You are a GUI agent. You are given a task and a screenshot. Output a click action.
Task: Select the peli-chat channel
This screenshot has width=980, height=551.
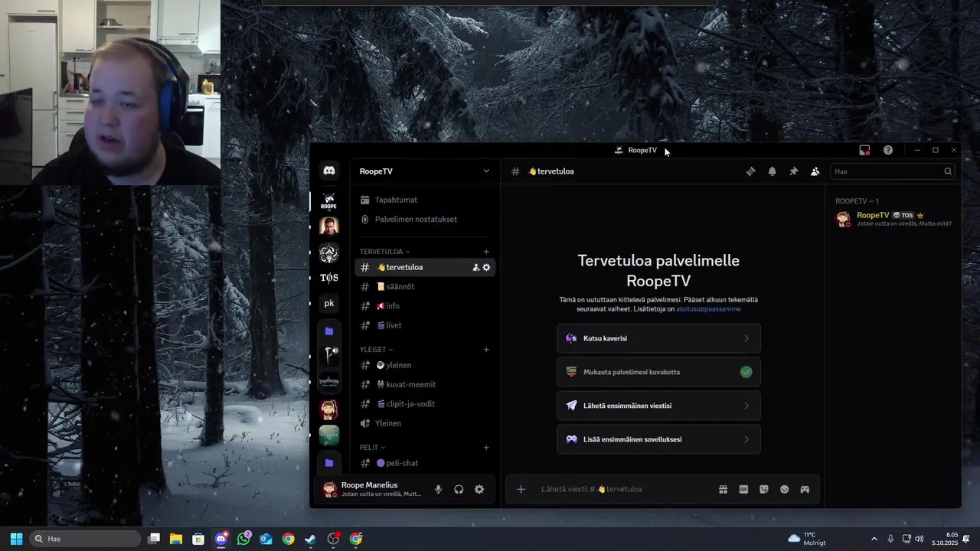[x=425, y=463]
